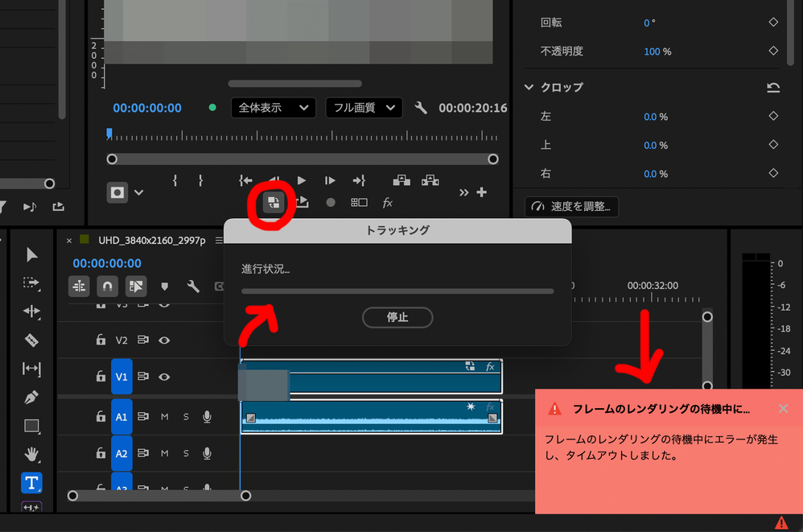This screenshot has width=803, height=532.
Task: Select the Selection arrow tool
Action: [31, 254]
